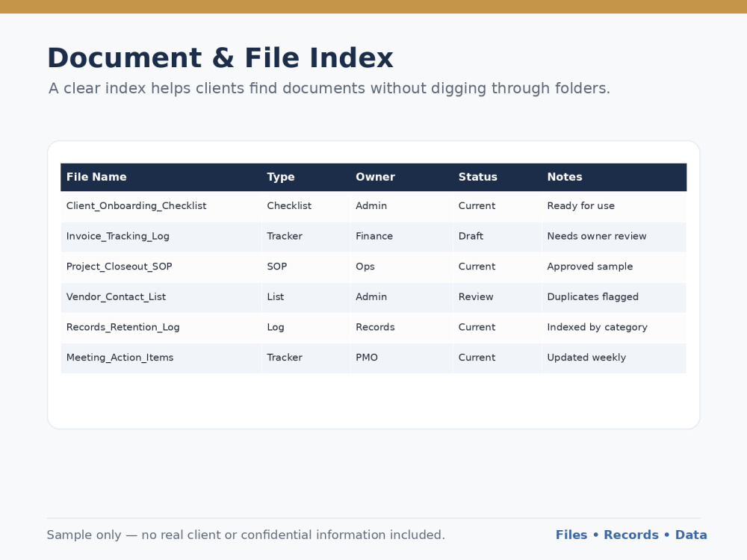Click the Status column header

(478, 177)
